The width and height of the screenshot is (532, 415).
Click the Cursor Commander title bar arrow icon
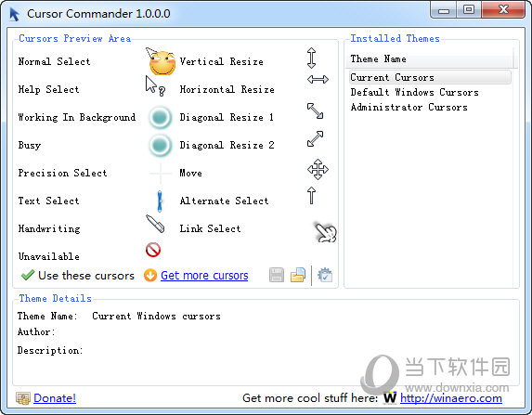click(15, 14)
